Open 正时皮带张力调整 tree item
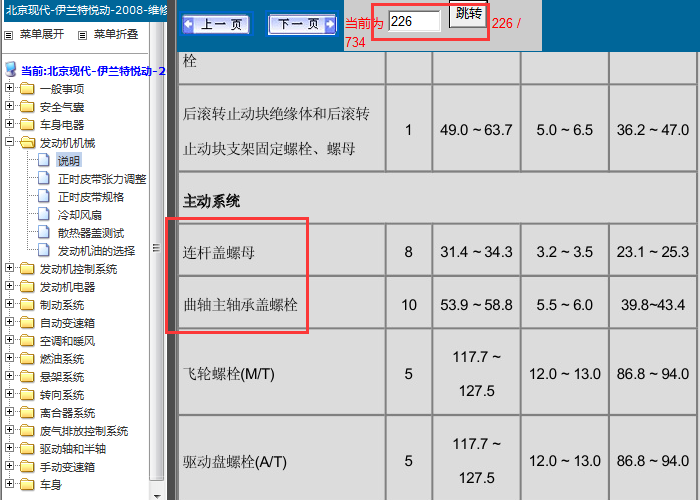Screen dimensions: 700x500 pyautogui.click(x=102, y=179)
